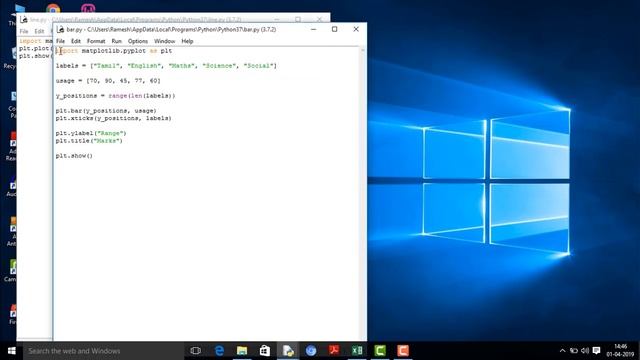Open the green Camtasia taskbar icon
The image size is (640, 360).
tap(380, 351)
